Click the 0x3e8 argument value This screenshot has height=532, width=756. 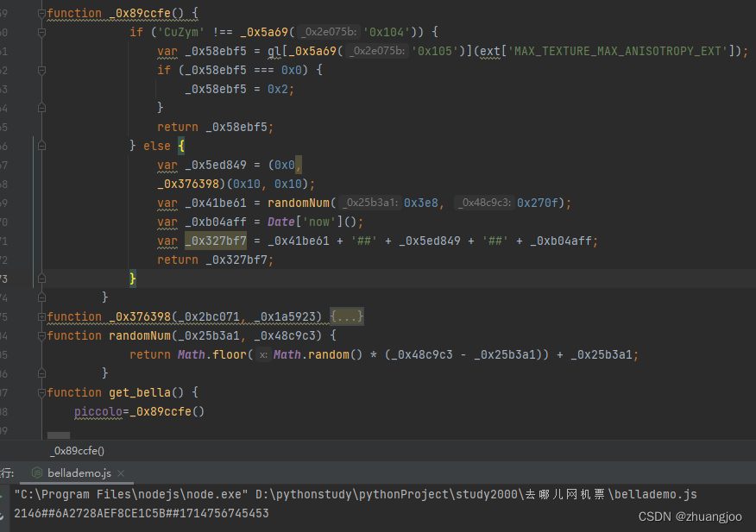pyautogui.click(x=421, y=203)
